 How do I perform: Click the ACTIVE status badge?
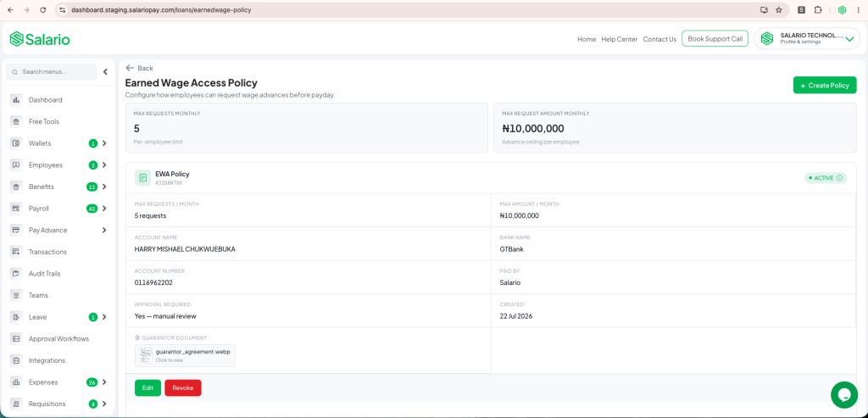tap(826, 178)
